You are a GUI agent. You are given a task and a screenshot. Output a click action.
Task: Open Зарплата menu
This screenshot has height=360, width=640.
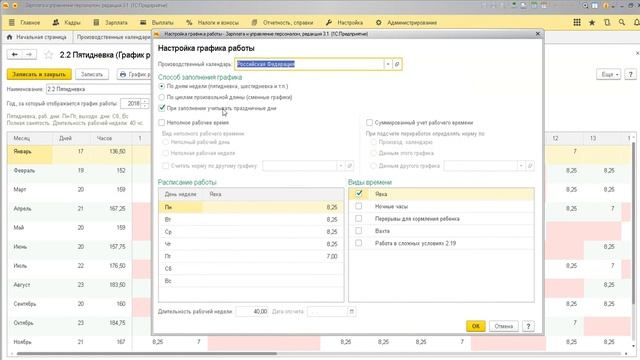point(116,22)
